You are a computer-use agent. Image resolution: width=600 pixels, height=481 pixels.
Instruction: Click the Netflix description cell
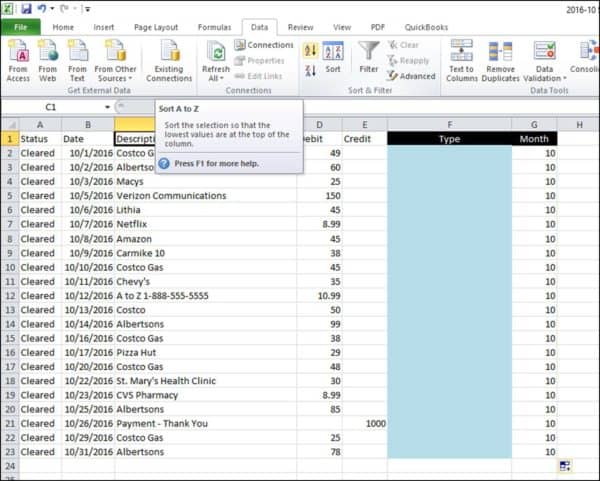point(205,224)
